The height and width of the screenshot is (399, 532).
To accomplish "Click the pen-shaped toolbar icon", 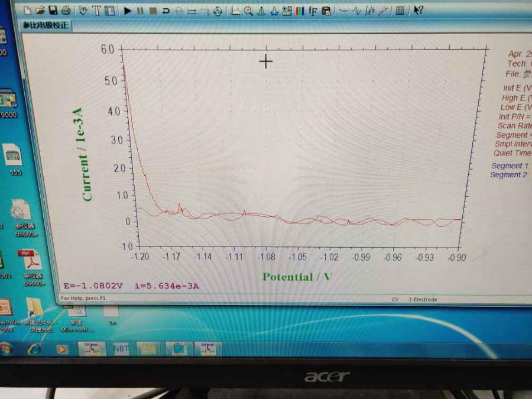I will coord(382,11).
